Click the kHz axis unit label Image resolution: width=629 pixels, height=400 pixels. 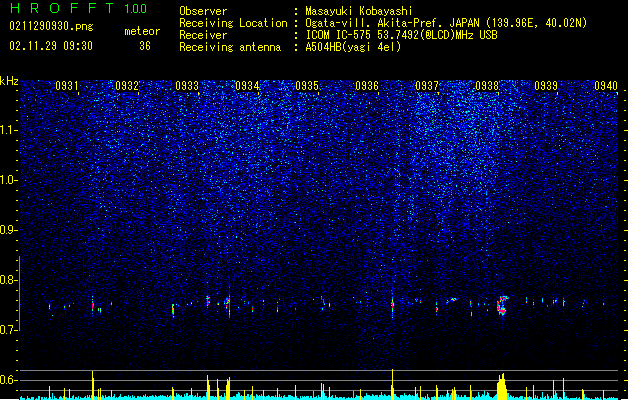(x=9, y=81)
